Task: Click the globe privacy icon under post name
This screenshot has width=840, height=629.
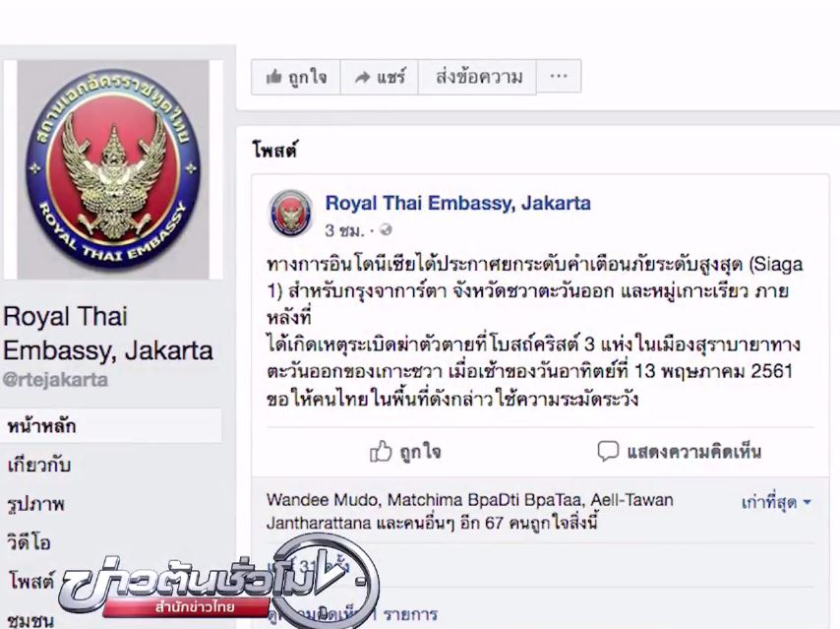Action: [386, 230]
